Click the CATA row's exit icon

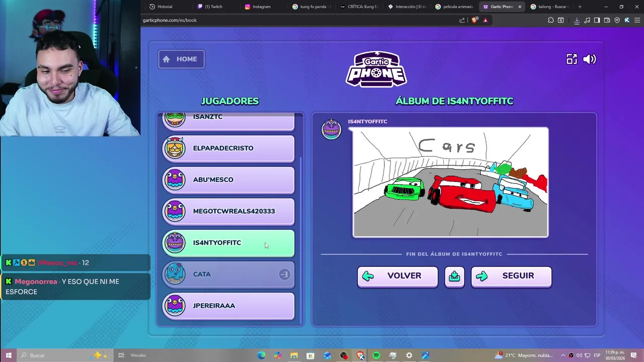point(284,275)
